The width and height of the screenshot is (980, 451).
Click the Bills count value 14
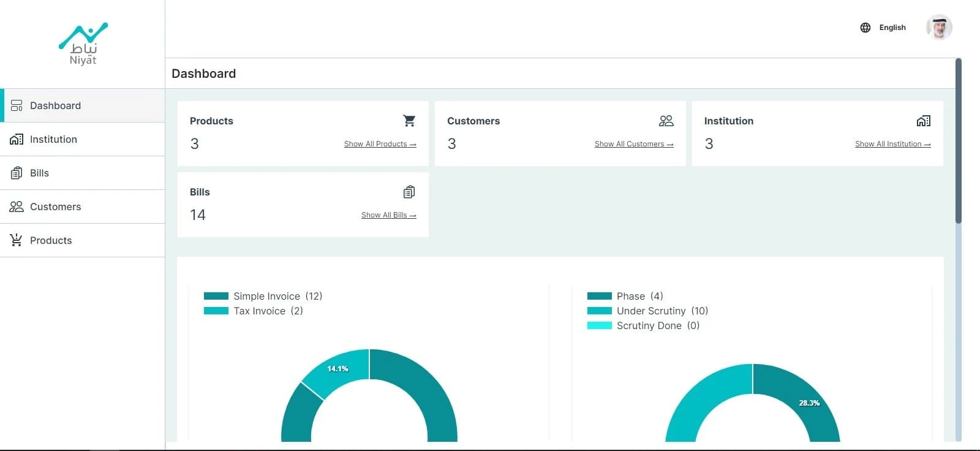click(198, 215)
